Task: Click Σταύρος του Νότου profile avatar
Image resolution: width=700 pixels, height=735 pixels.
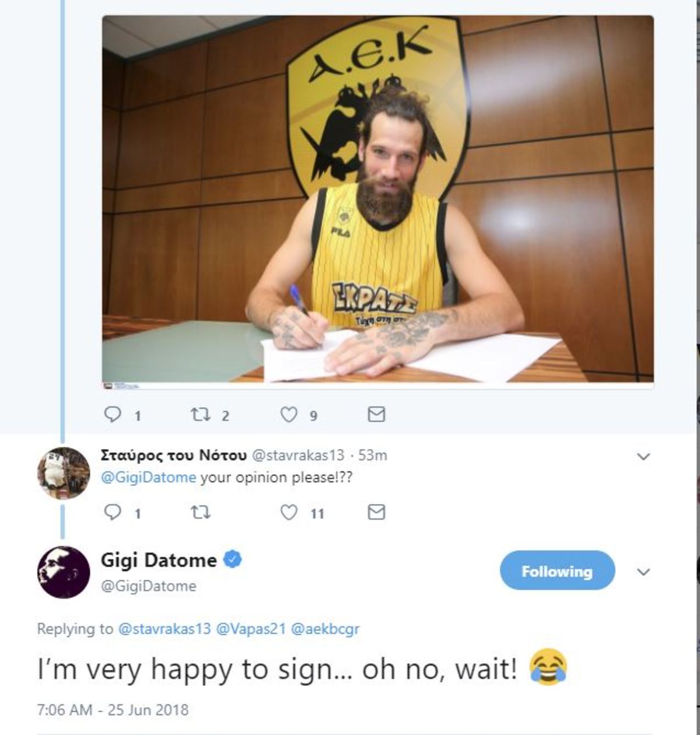Action: click(64, 473)
